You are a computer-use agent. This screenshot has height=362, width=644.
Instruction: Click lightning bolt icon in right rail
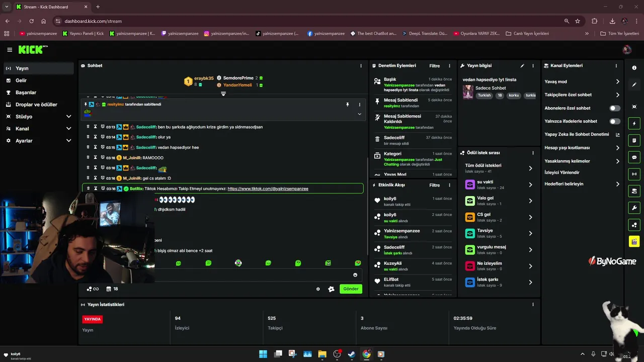pyautogui.click(x=634, y=124)
